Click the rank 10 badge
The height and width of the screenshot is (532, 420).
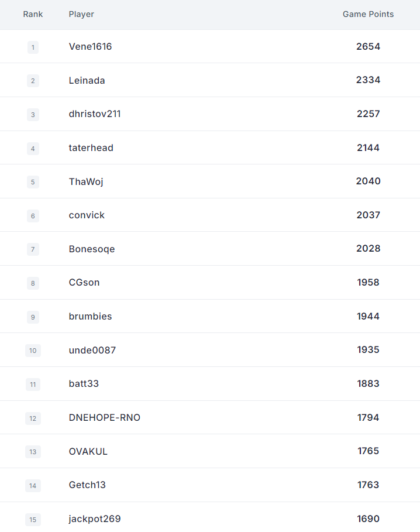pos(33,351)
